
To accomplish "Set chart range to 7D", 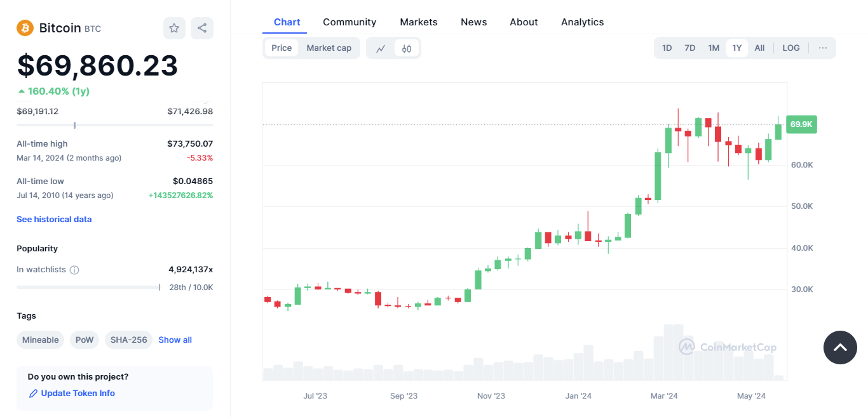I will click(689, 48).
